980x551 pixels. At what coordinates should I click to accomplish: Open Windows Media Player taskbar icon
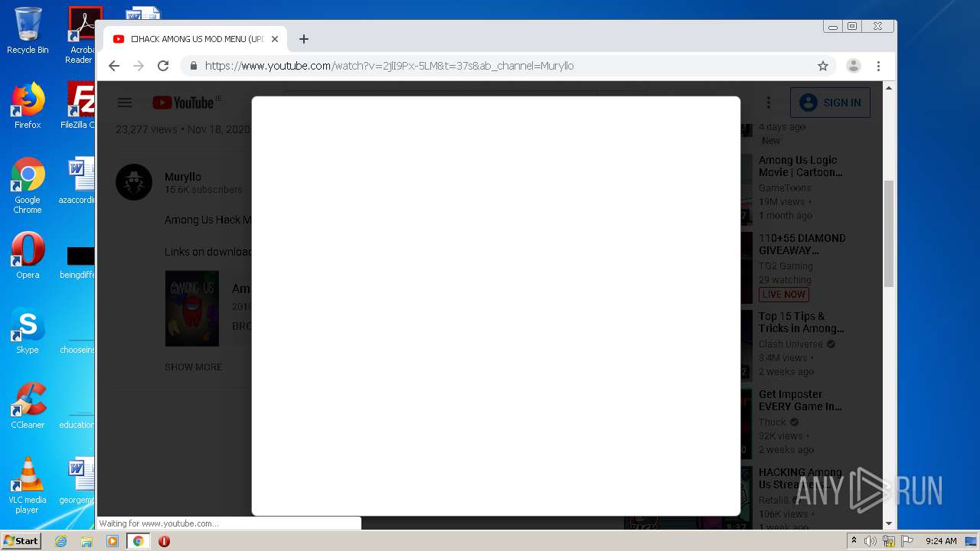(113, 541)
